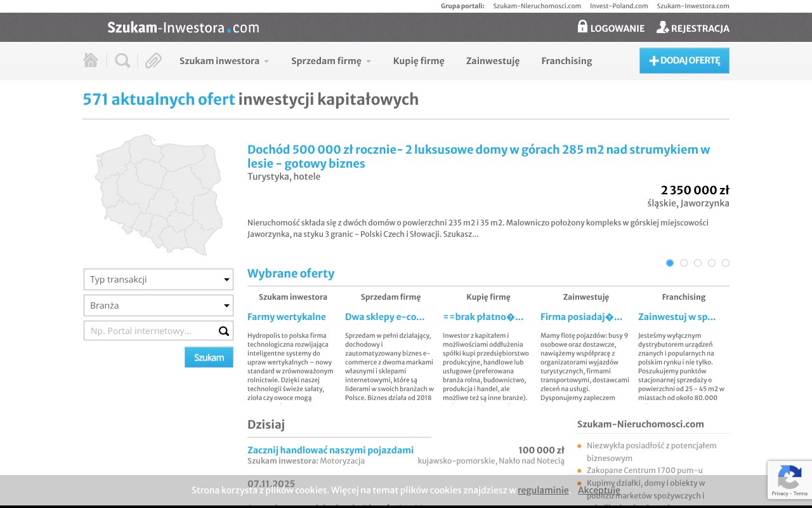Open the regulaminie link in the cookie bar
Screen dimensions: 812x508
pyautogui.click(x=543, y=490)
